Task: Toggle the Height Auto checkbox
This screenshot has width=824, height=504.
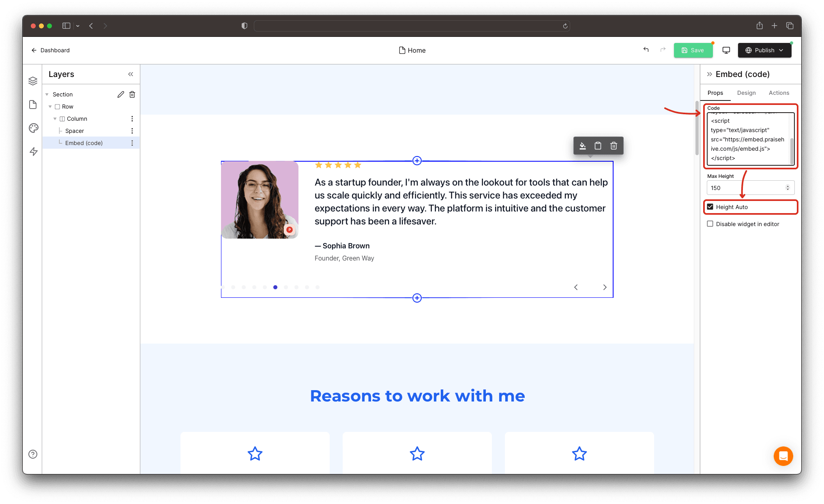Action: point(710,207)
